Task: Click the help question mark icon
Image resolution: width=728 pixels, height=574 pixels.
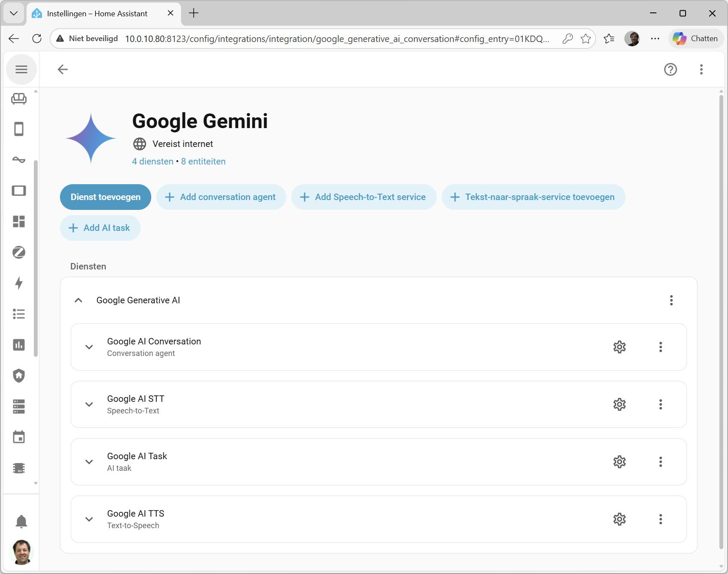Action: click(670, 69)
